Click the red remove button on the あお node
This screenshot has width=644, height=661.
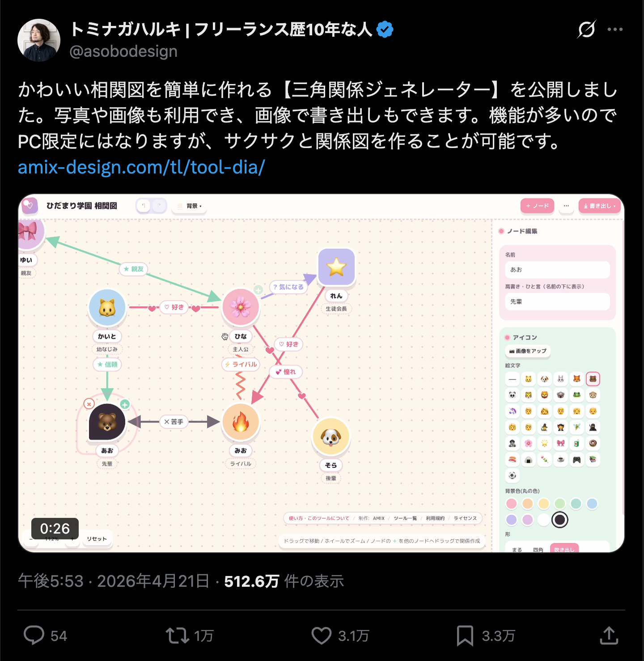(x=89, y=404)
